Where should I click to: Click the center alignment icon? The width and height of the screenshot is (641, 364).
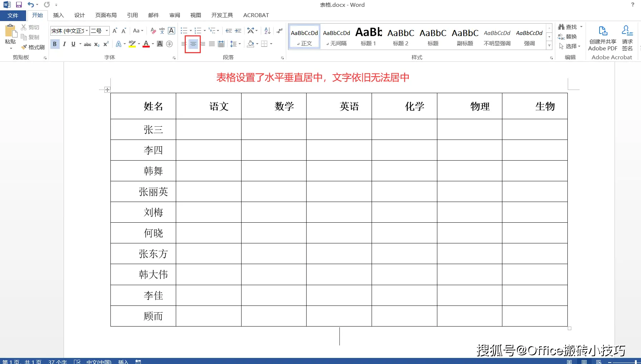coord(193,44)
